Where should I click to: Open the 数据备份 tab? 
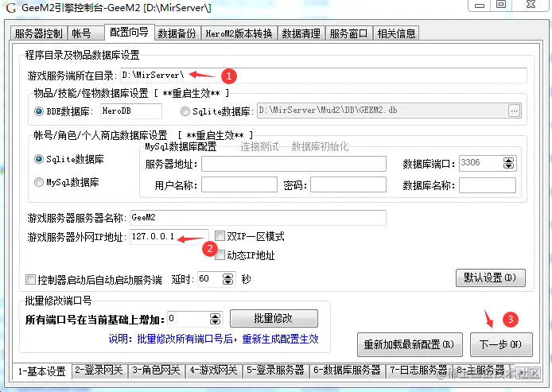pyautogui.click(x=177, y=33)
